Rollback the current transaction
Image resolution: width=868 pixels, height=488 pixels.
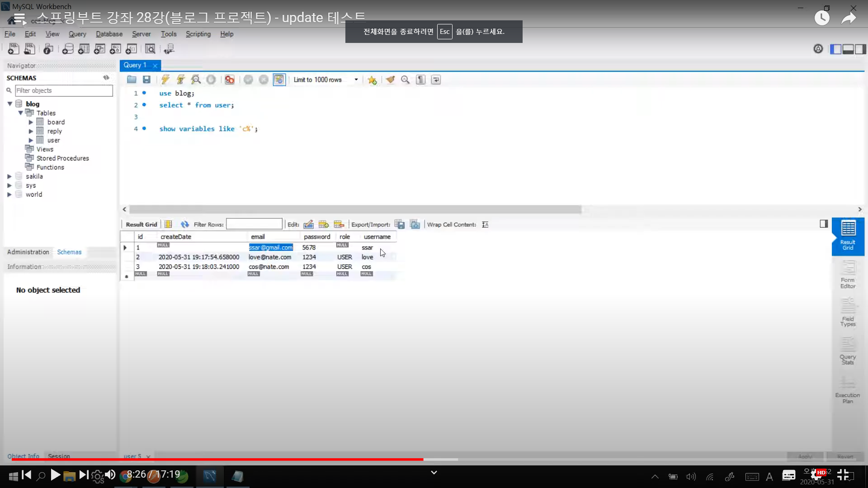pyautogui.click(x=264, y=80)
